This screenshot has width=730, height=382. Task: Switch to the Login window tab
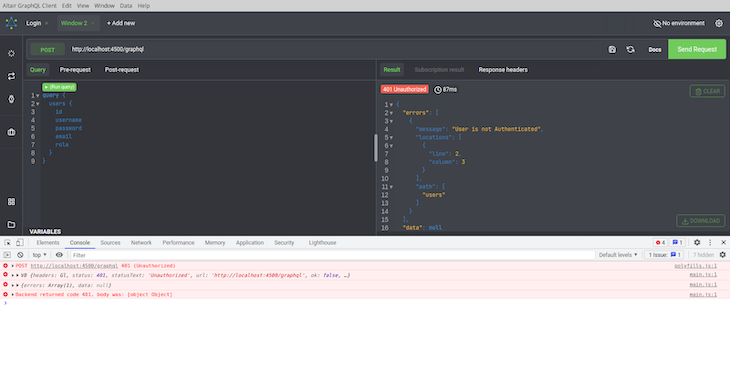[33, 23]
